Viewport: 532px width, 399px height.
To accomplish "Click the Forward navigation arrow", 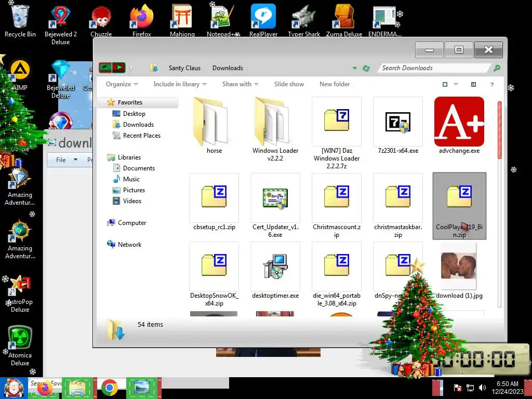I will pyautogui.click(x=119, y=68).
